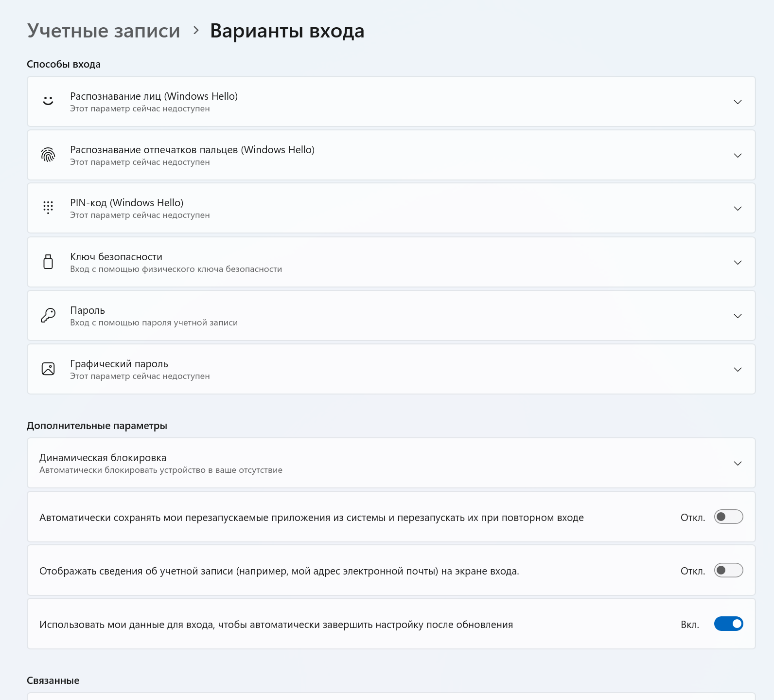Viewport: 774px width, 700px height.
Task: Go back to Учетные записи breadcrumb
Action: click(104, 31)
